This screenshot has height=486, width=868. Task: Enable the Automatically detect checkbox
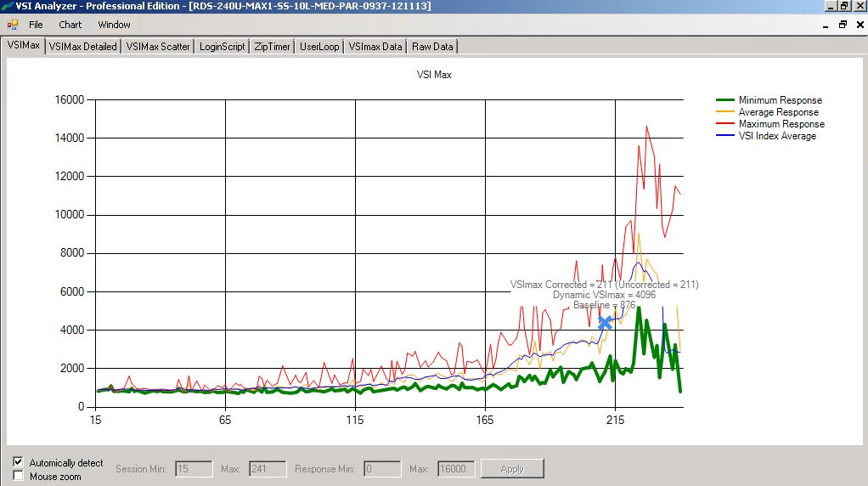18,462
